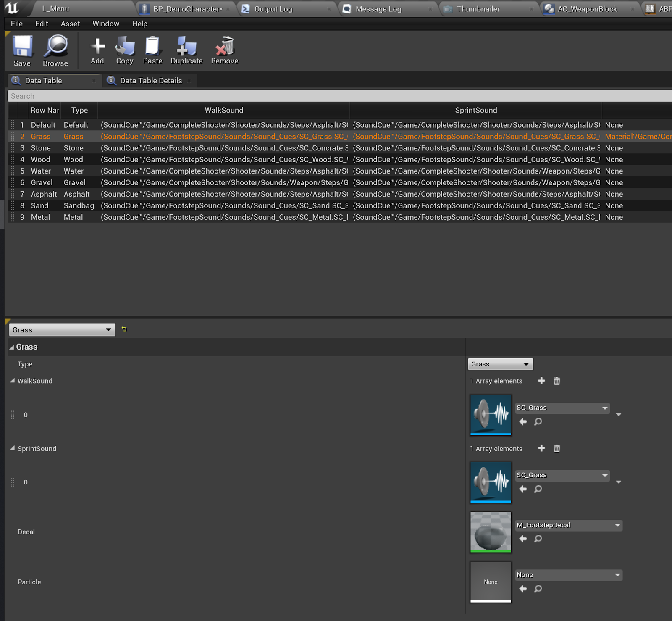Open the Grass row selector combo box
The width and height of the screenshot is (672, 621).
[x=62, y=330]
